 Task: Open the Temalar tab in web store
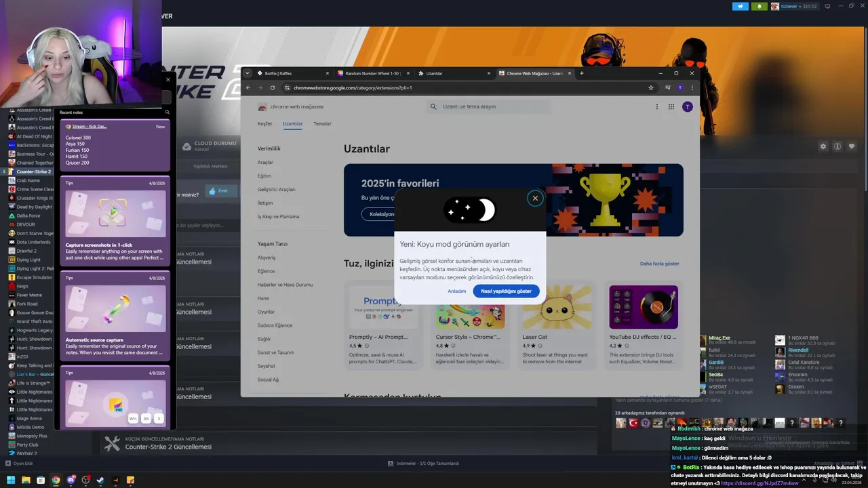point(322,124)
